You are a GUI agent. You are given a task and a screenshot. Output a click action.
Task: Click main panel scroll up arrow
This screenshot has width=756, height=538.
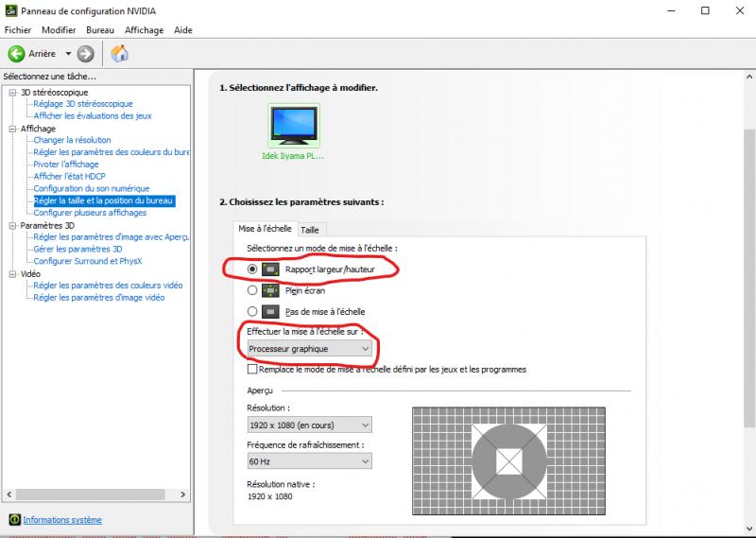pyautogui.click(x=748, y=77)
